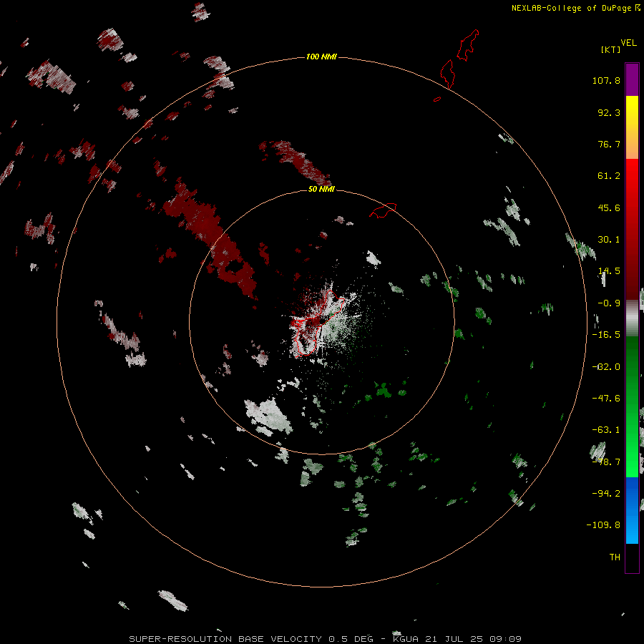Select the 61.2 legend value
644x644 pixels.
609,176
